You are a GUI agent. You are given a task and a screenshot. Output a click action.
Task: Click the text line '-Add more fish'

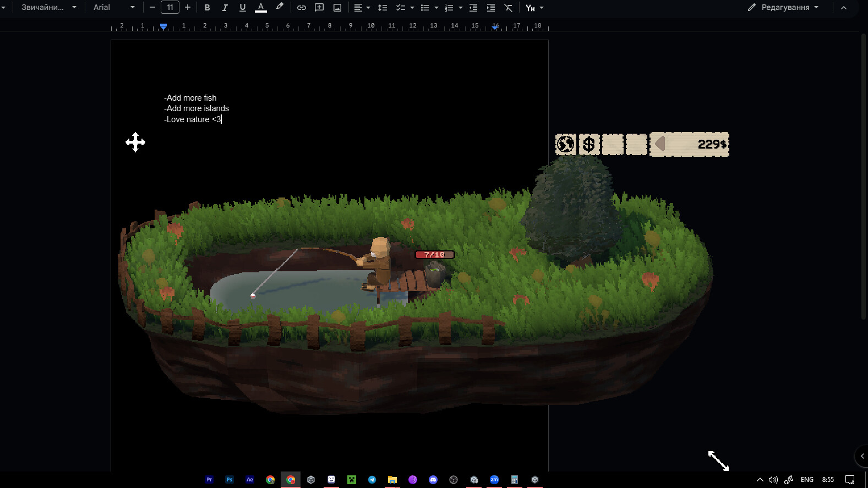pos(190,98)
